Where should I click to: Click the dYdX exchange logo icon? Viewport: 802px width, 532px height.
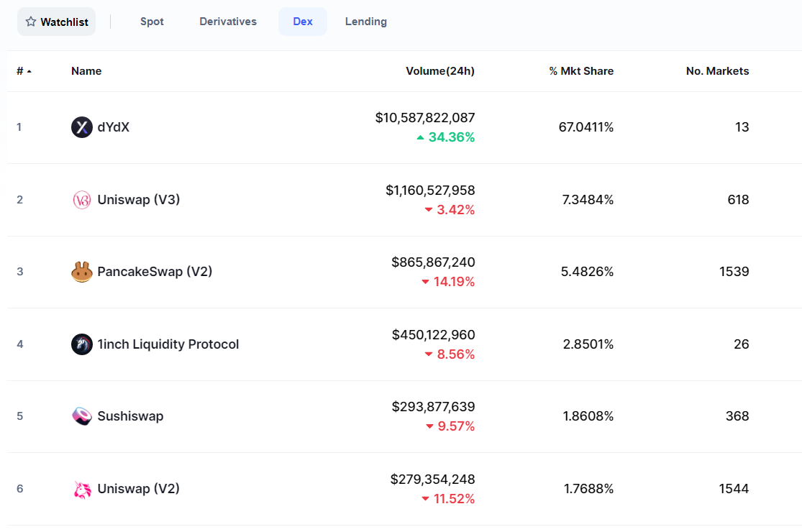82,127
